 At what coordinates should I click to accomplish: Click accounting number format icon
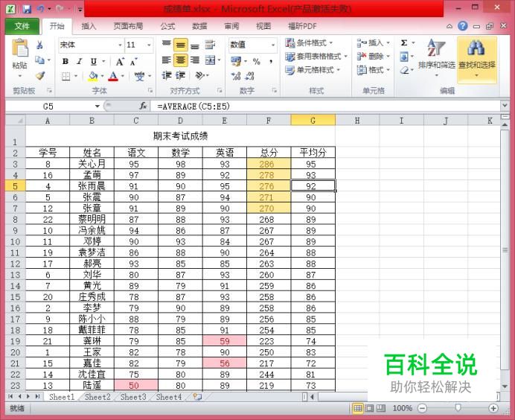point(236,61)
